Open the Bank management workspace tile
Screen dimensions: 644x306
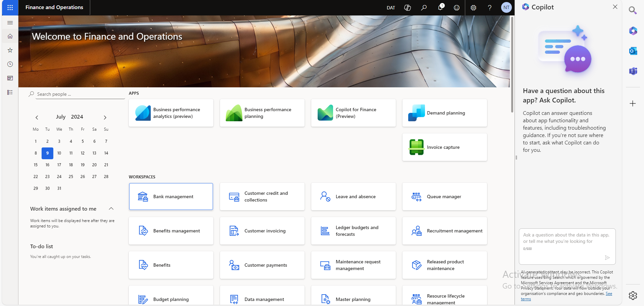[x=171, y=196]
